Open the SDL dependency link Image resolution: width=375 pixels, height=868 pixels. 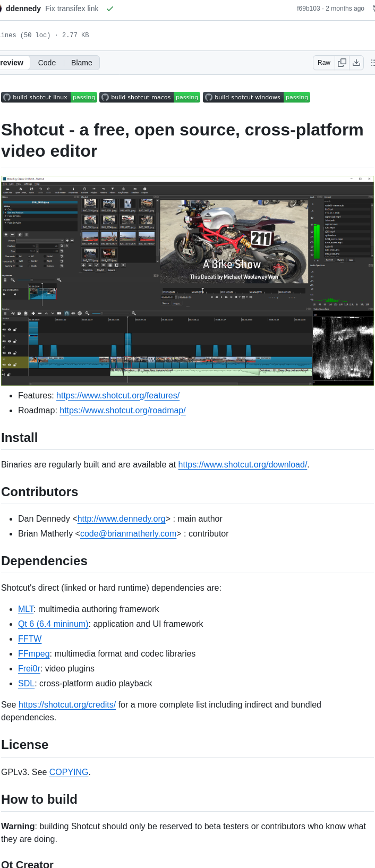pyautogui.click(x=26, y=683)
